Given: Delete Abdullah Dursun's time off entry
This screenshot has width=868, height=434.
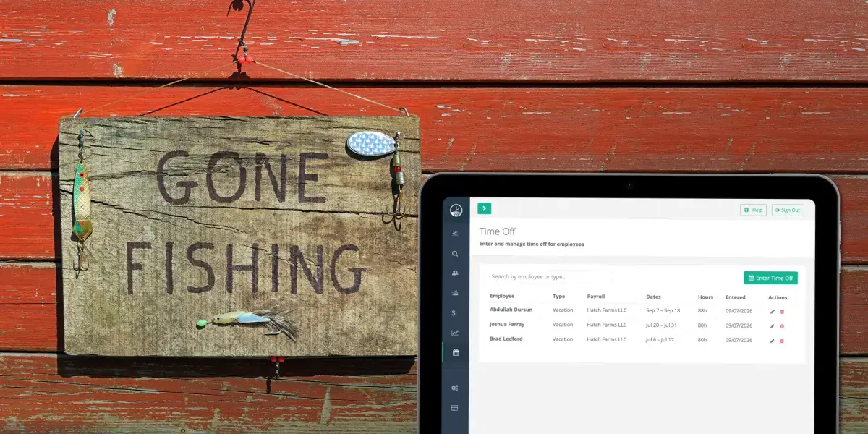Looking at the screenshot, I should tap(782, 312).
